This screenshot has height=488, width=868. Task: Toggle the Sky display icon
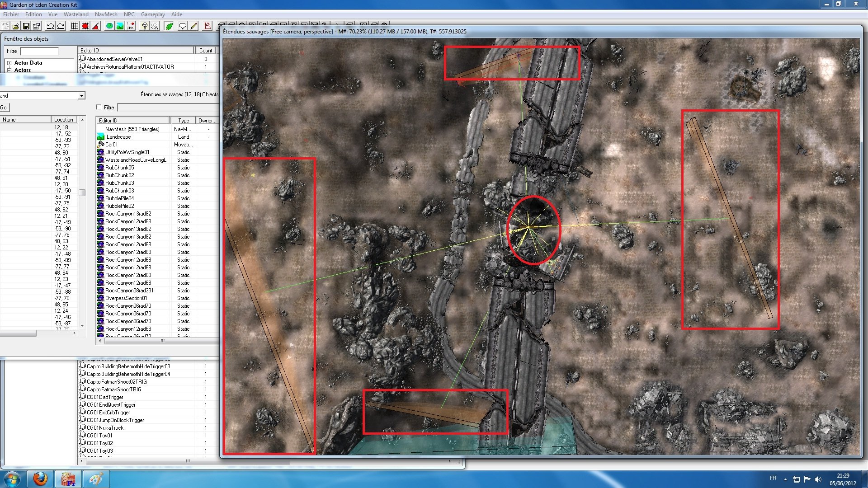(x=155, y=26)
